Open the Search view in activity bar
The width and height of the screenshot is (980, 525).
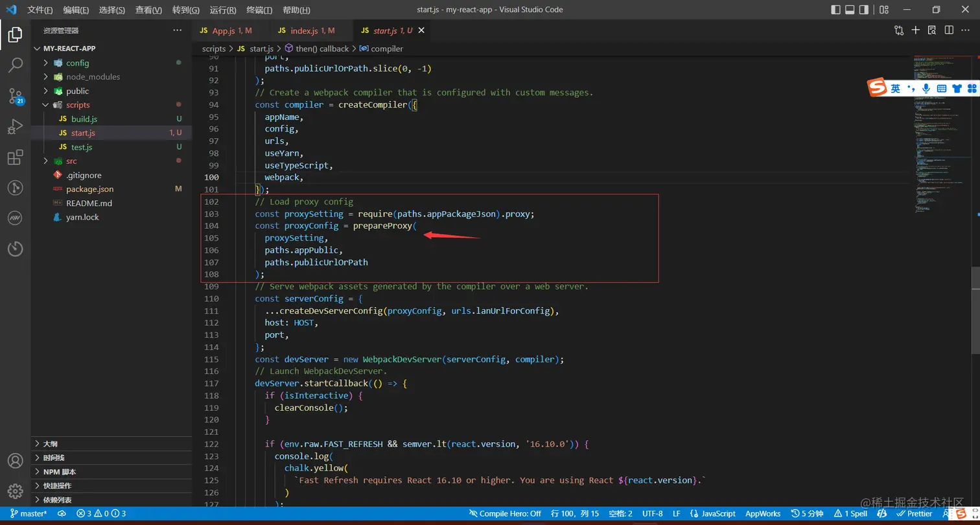(15, 65)
